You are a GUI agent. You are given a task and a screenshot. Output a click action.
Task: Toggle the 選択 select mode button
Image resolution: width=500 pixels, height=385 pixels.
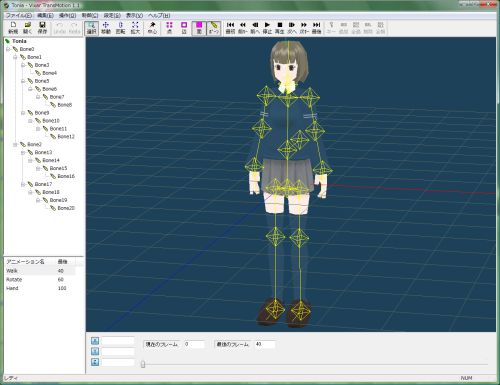(91, 28)
